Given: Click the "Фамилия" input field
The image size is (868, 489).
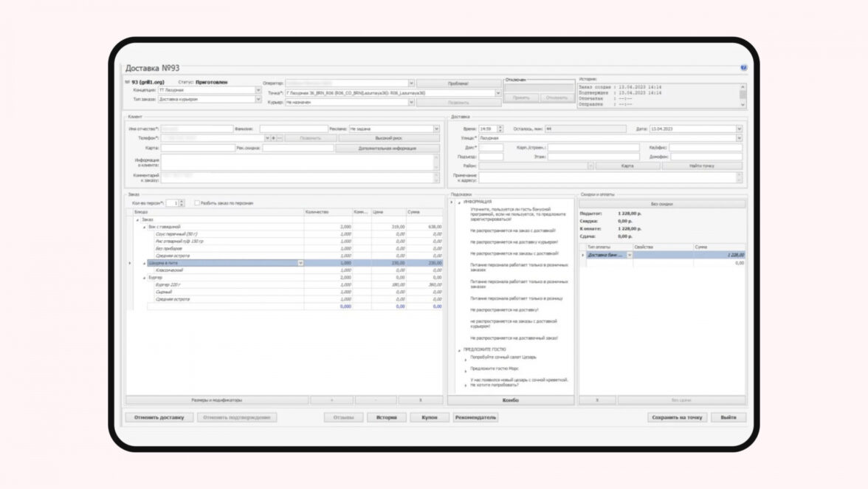Looking at the screenshot, I should tap(294, 129).
